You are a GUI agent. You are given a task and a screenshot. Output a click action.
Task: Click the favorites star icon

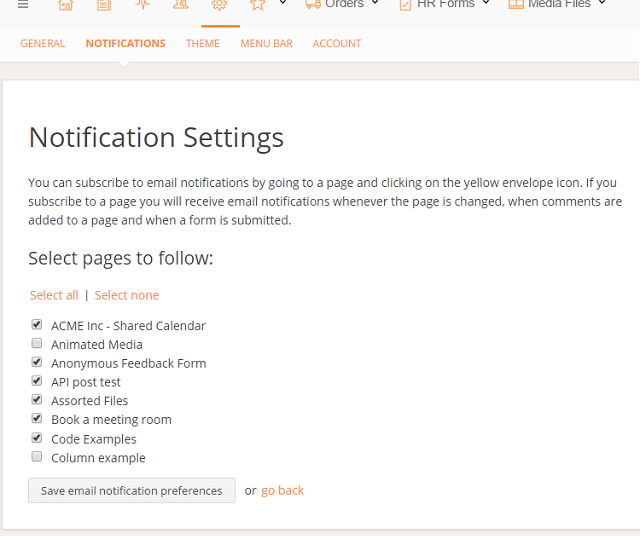pos(258,5)
